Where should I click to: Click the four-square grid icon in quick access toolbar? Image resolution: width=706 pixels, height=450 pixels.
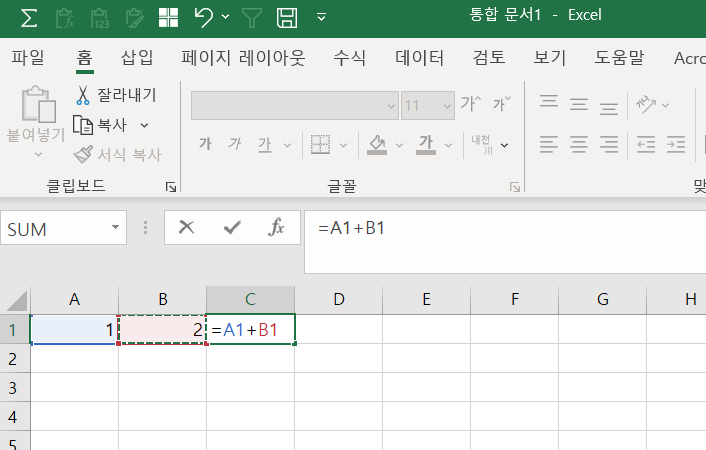[168, 17]
